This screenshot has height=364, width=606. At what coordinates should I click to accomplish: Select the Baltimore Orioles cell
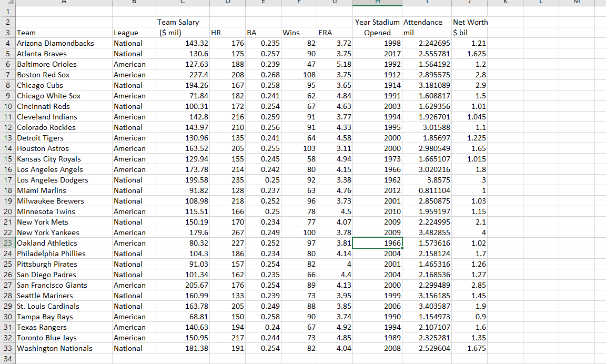coord(64,64)
